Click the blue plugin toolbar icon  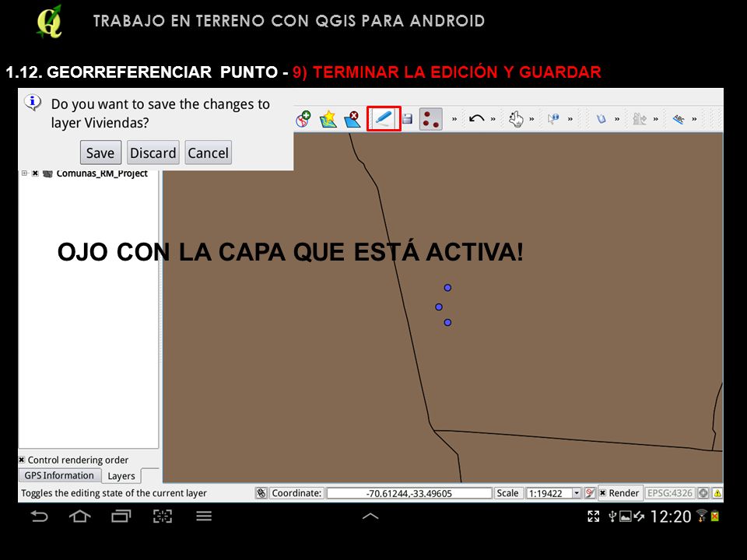(601, 118)
